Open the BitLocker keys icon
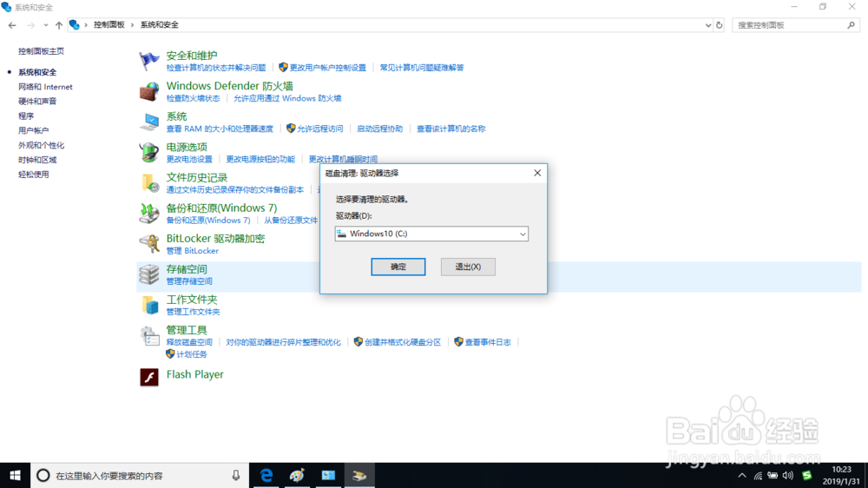The height and width of the screenshot is (488, 868). point(148,243)
